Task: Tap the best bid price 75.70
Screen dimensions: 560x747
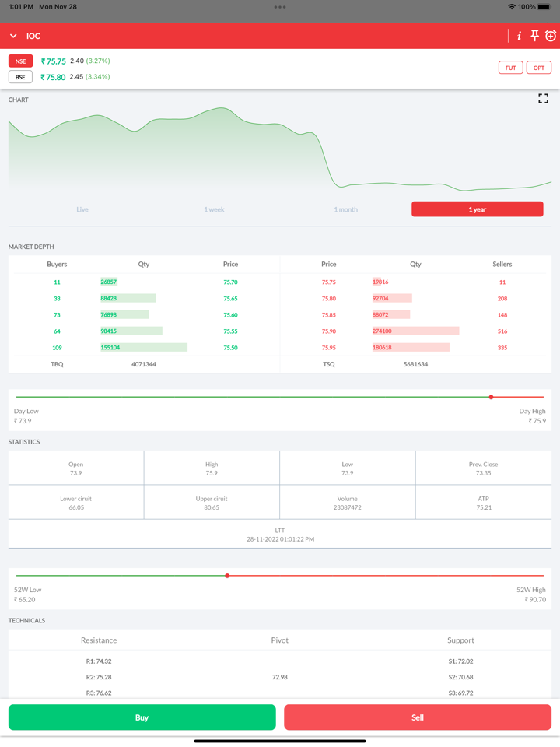Action: pyautogui.click(x=230, y=282)
